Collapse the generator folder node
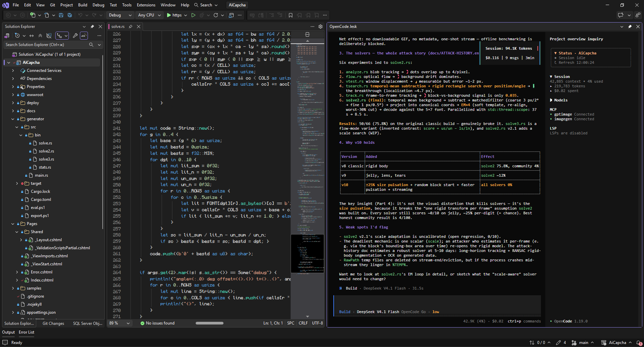644x347 pixels. [x=13, y=119]
